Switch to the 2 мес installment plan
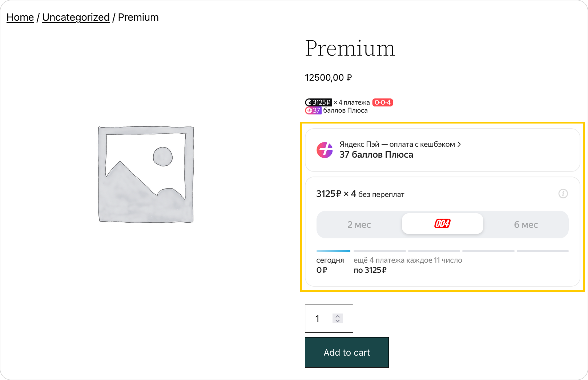 pos(359,225)
